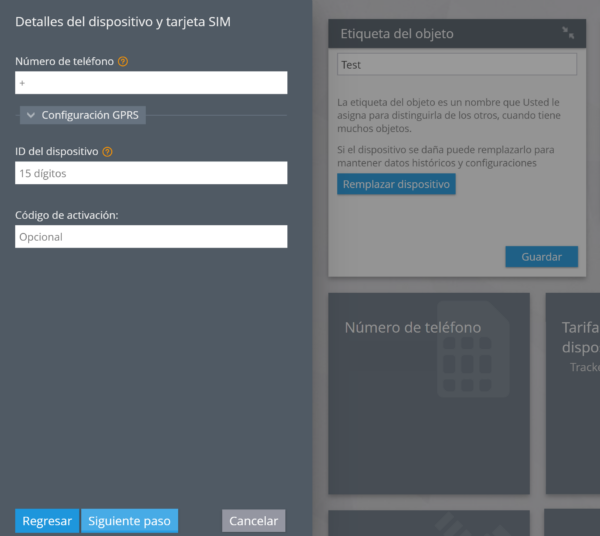Save the label with Guardar
600x536 pixels.
click(x=541, y=257)
